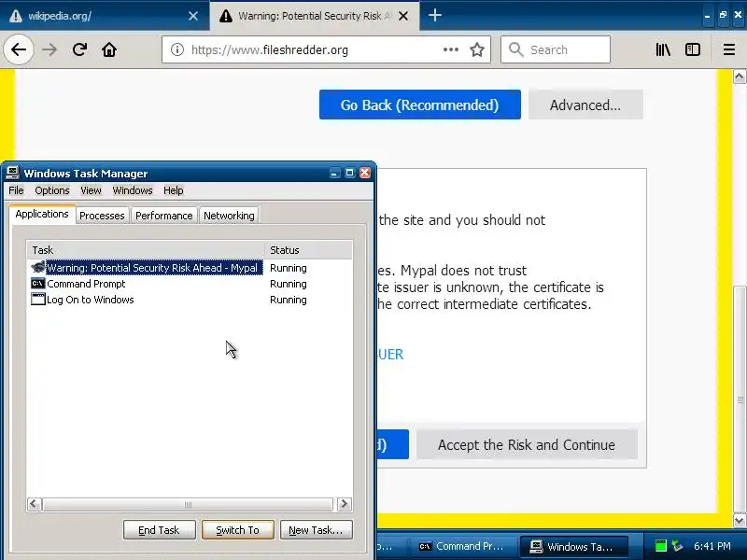Open Task Manager View menu
This screenshot has height=560, width=747.
[x=91, y=190]
